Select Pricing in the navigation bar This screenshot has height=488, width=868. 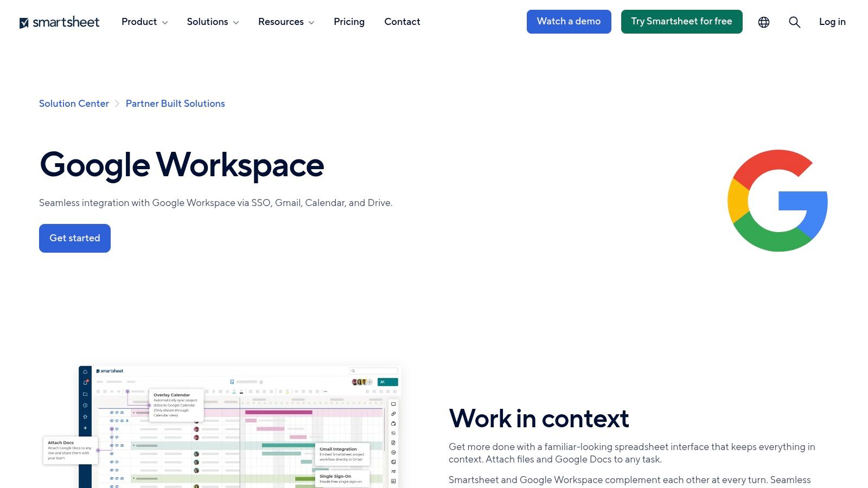349,22
